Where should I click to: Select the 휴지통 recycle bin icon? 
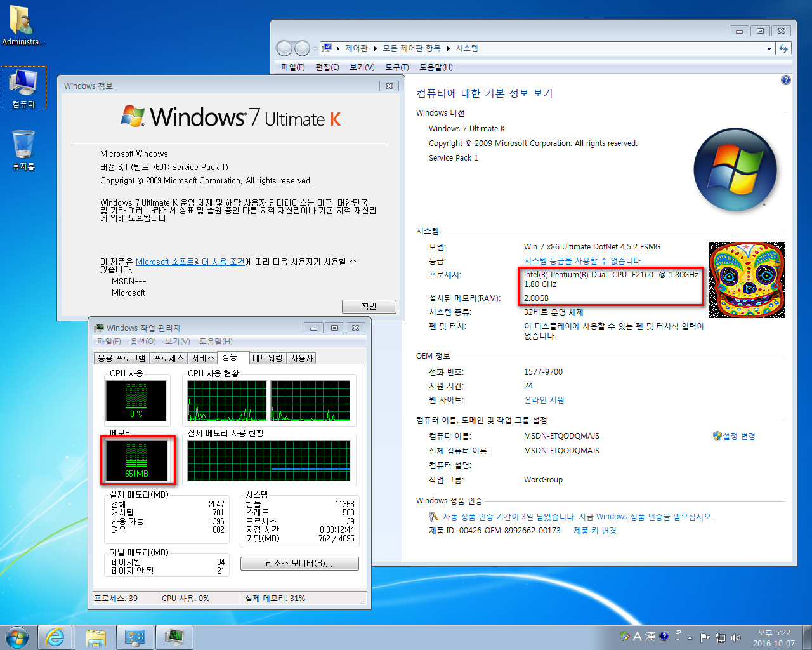pos(23,150)
